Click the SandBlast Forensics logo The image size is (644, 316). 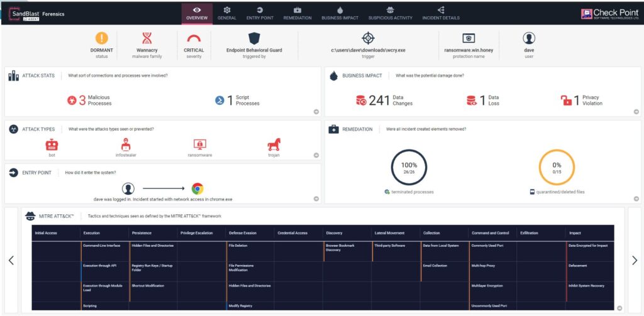(37, 14)
